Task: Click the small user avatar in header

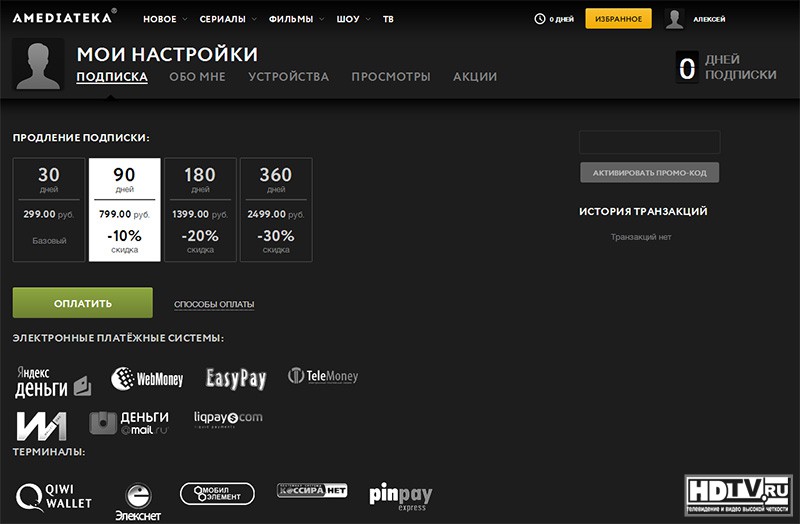Action: [x=674, y=19]
